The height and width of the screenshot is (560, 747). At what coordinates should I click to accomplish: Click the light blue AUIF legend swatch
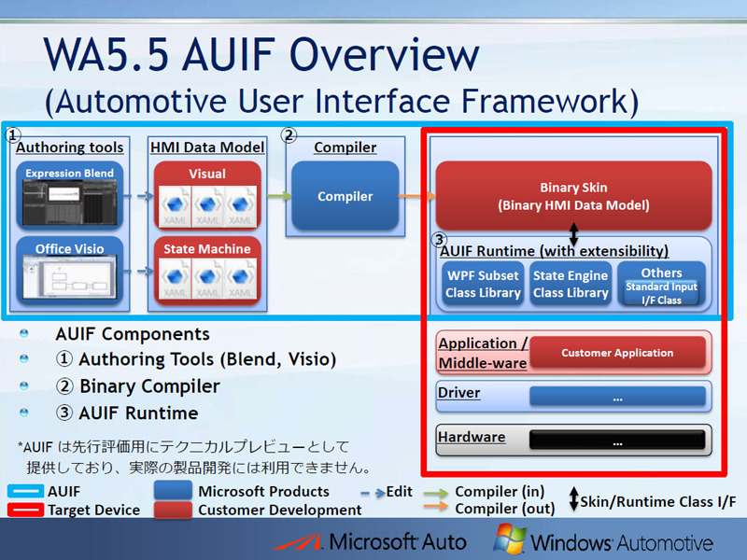click(26, 491)
